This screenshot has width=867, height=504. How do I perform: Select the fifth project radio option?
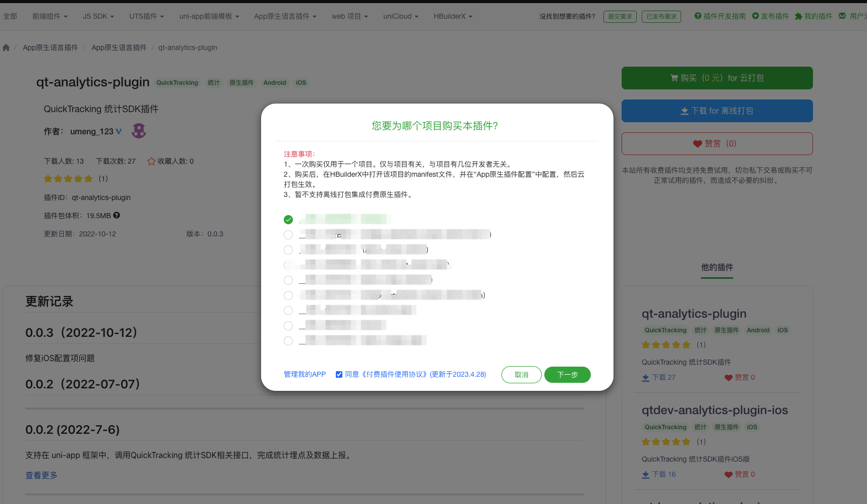tap(288, 280)
